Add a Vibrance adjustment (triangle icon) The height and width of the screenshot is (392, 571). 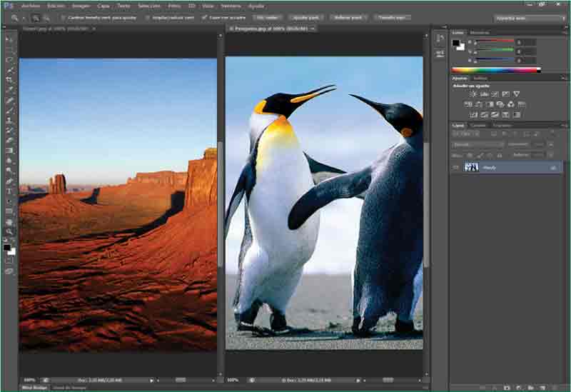tap(516, 94)
